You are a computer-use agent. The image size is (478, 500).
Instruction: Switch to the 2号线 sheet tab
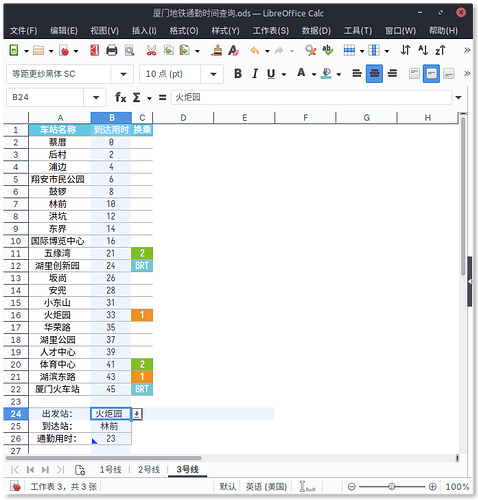tap(149, 469)
